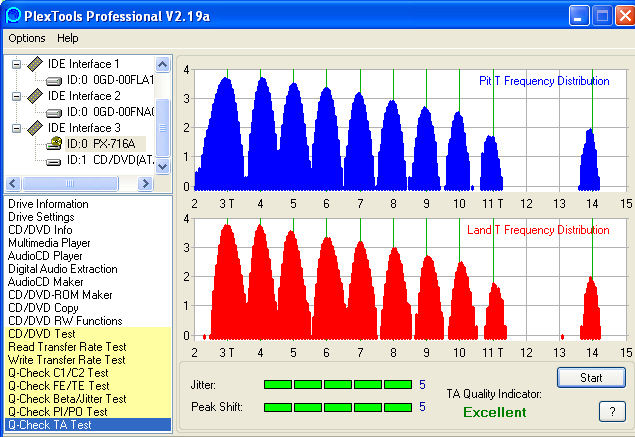Click the blue 3T peak in pit chart
635x437 pixels.
225,134
